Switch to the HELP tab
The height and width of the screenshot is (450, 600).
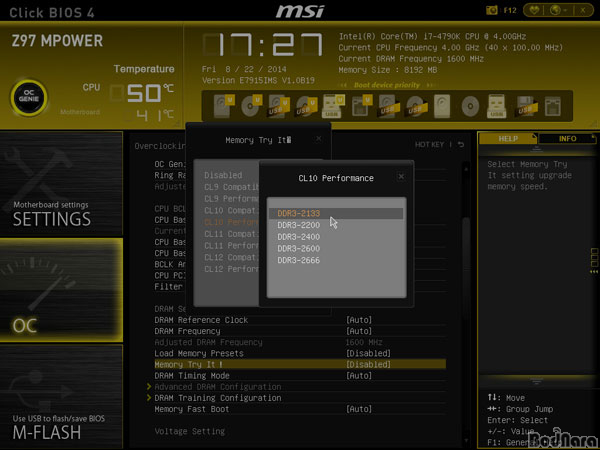(x=508, y=139)
